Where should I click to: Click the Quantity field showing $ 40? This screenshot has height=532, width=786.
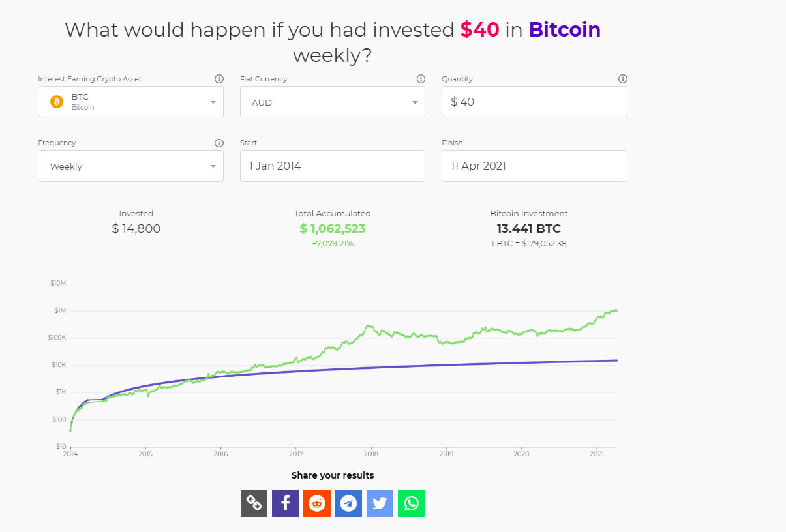point(534,102)
